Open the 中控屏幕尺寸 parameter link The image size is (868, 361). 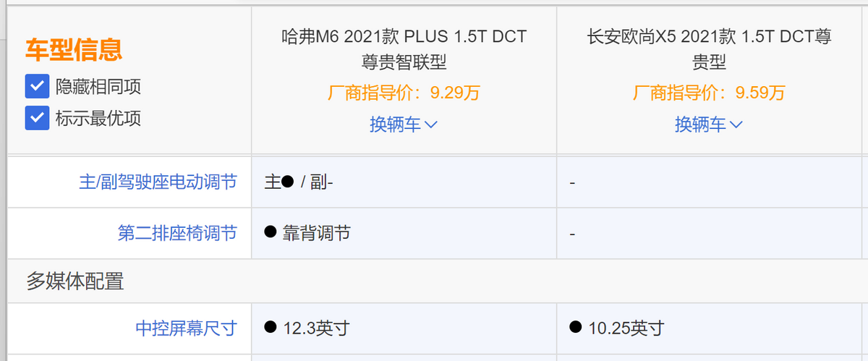[186, 328]
